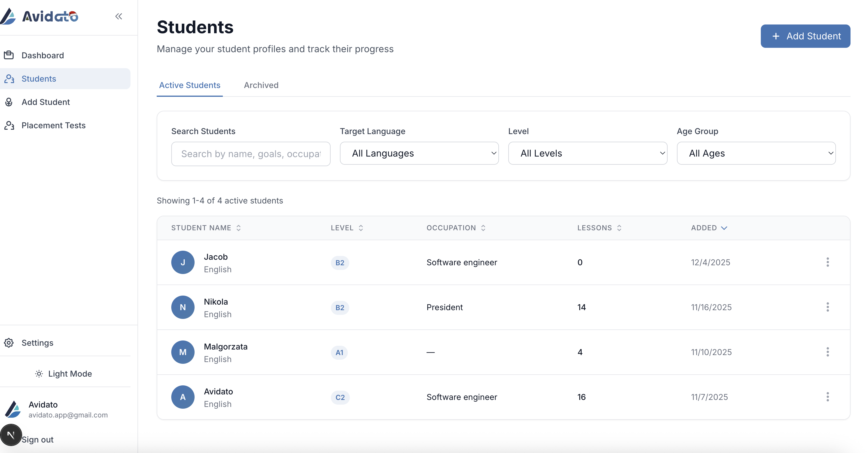Image resolution: width=868 pixels, height=453 pixels.
Task: Click the Add Student button
Action: pos(806,36)
